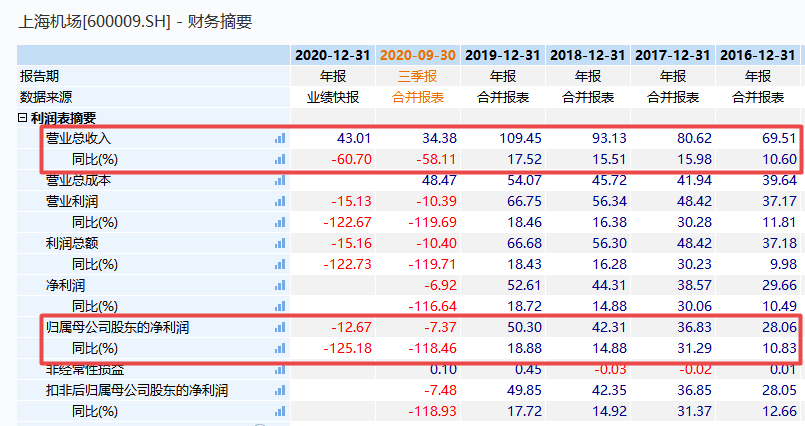805x426 pixels.
Task: Click chart icon for 净利润 row
Action: pos(280,285)
